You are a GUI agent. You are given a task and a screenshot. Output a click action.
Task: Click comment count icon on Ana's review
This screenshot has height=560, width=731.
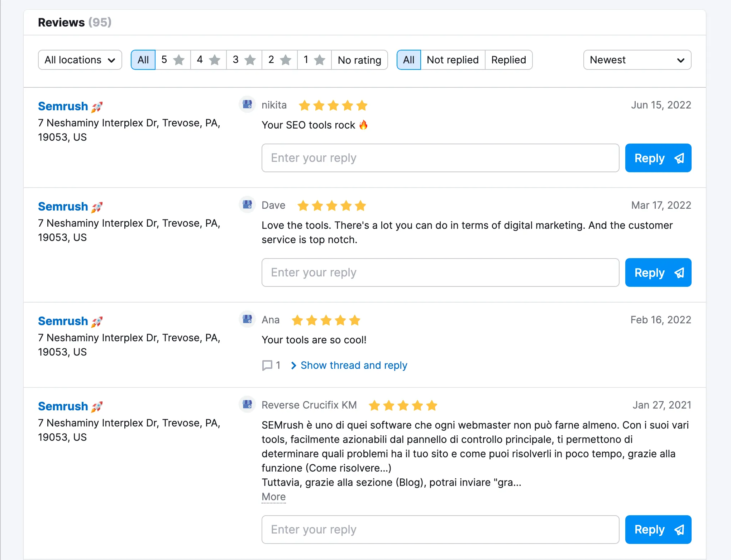[x=267, y=365]
